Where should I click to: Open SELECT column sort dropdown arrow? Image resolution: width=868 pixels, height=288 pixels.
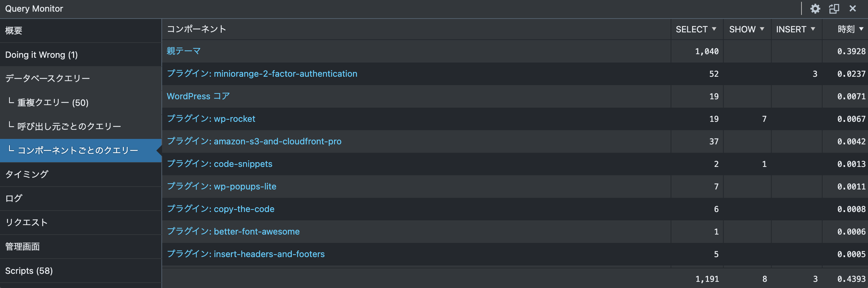(x=714, y=29)
